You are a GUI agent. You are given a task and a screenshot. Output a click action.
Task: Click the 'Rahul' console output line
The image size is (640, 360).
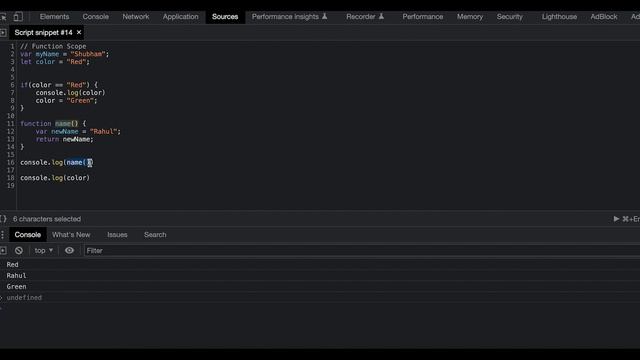tap(16, 276)
